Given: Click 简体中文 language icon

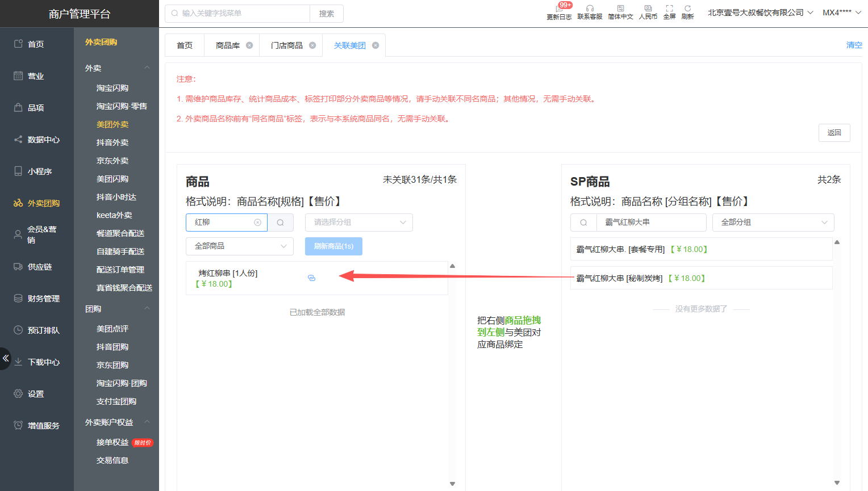Looking at the screenshot, I should [x=620, y=9].
